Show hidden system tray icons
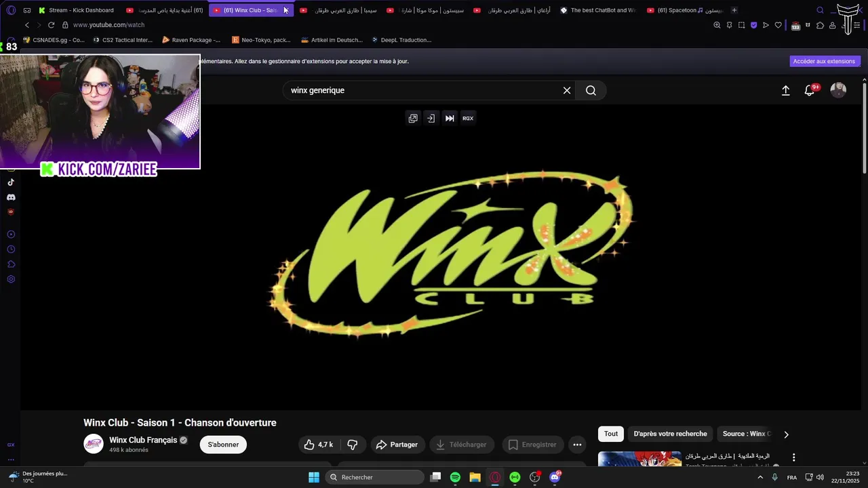868x488 pixels. pyautogui.click(x=759, y=477)
